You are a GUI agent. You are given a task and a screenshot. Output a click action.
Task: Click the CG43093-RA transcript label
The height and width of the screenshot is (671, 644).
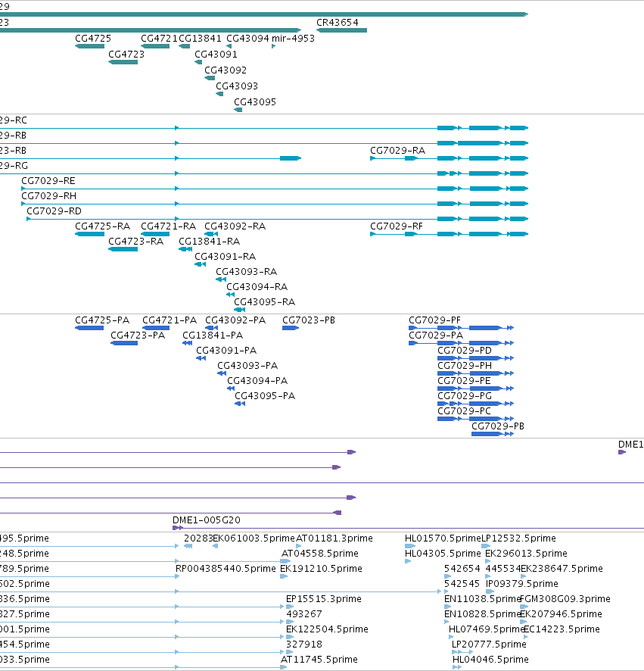coord(246,272)
